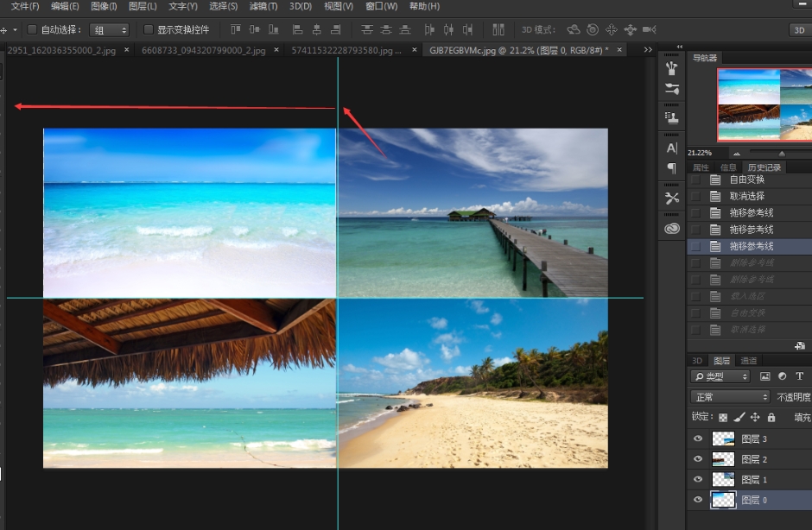Switch to the 通道 tab
The height and width of the screenshot is (530, 812).
[x=748, y=361]
